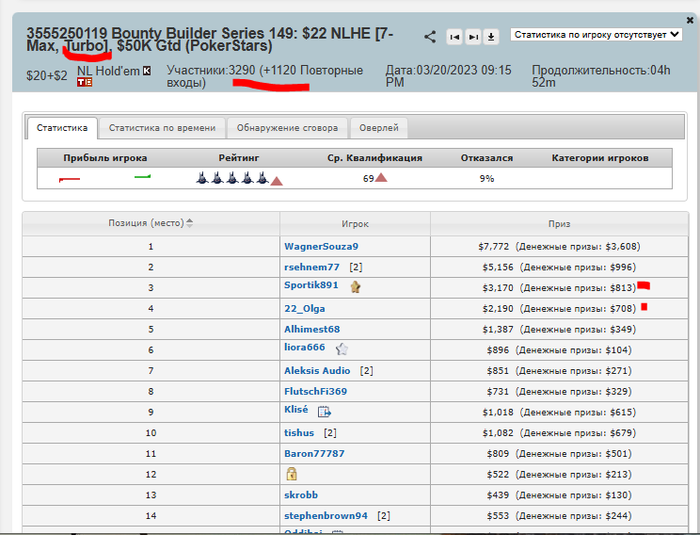Viewport: 700px width, 535px height.
Task: Go to previous tournament arrow button
Action: click(454, 37)
